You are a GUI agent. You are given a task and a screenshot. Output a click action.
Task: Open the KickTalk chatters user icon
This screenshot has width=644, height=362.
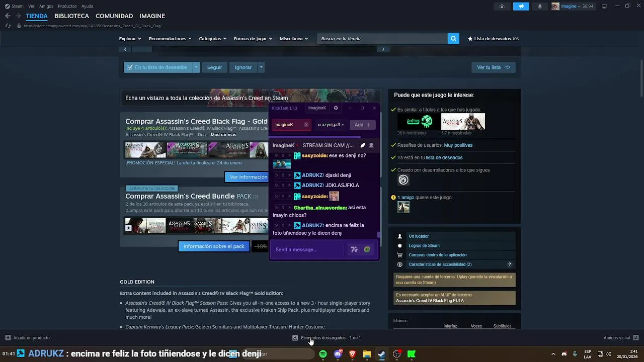point(371,145)
